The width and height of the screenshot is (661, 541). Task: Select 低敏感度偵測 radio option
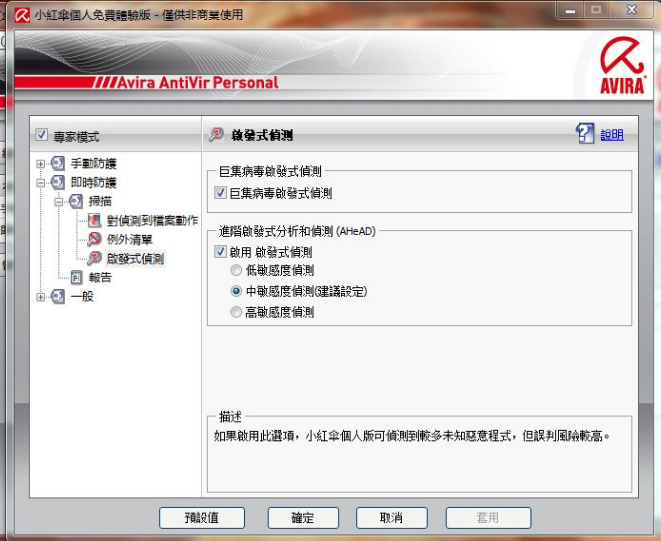point(236,271)
